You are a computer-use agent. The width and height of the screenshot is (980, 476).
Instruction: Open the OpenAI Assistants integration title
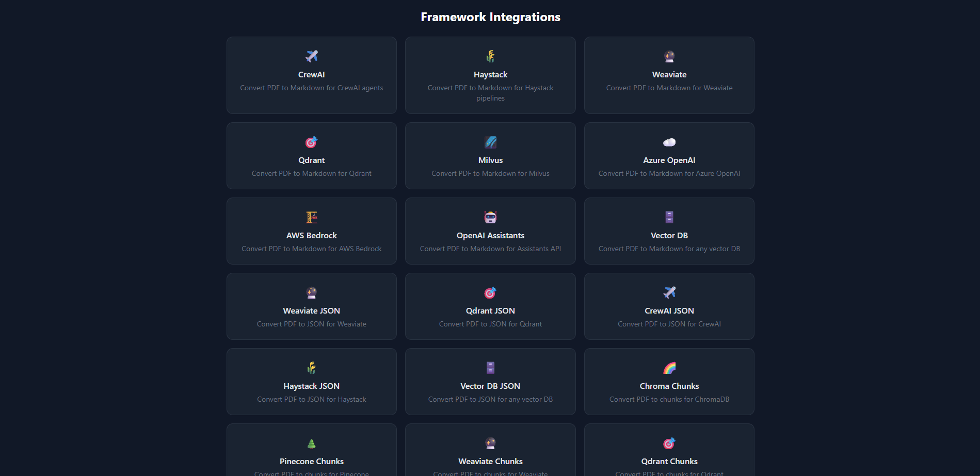(x=490, y=236)
